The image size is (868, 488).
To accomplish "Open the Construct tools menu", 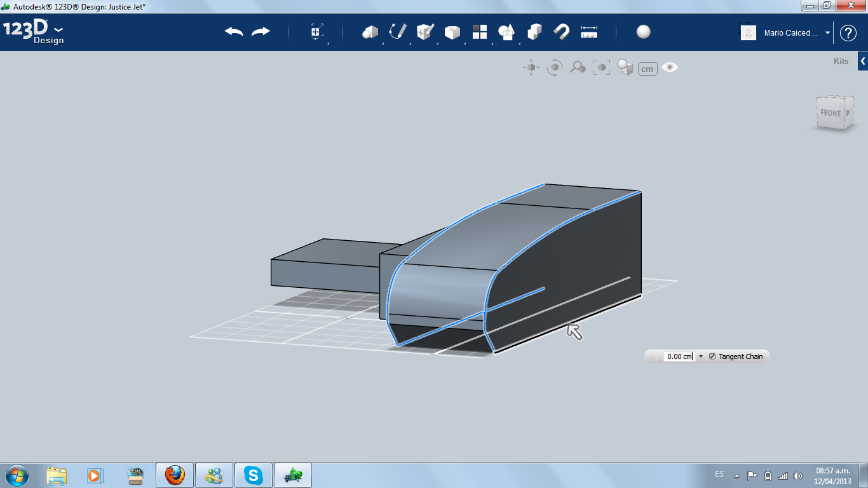I will (x=424, y=32).
